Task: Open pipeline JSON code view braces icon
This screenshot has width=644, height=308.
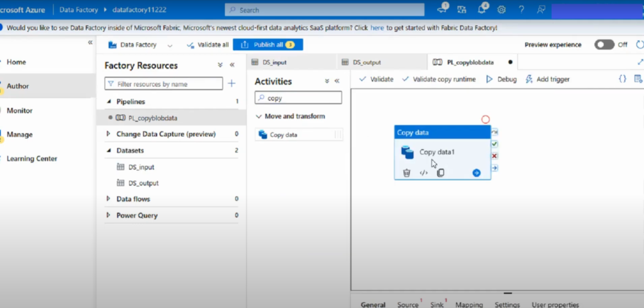Action: coord(623,79)
